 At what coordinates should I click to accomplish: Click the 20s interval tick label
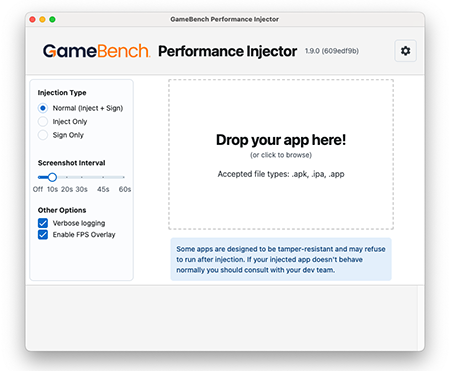tap(67, 189)
